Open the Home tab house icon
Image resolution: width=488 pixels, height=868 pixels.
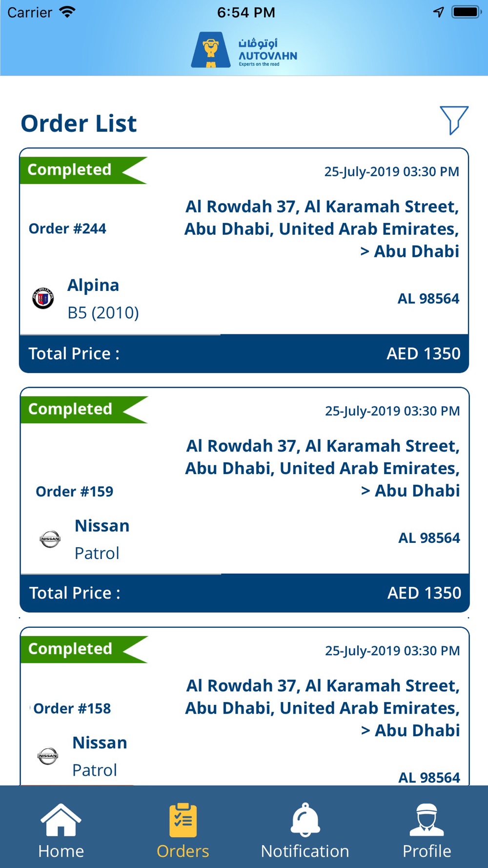tap(61, 820)
